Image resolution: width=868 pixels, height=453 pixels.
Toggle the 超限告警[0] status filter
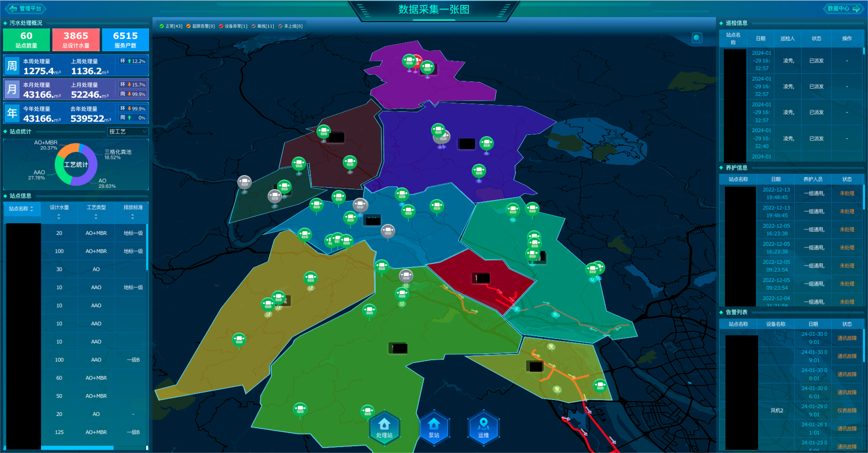[200, 26]
